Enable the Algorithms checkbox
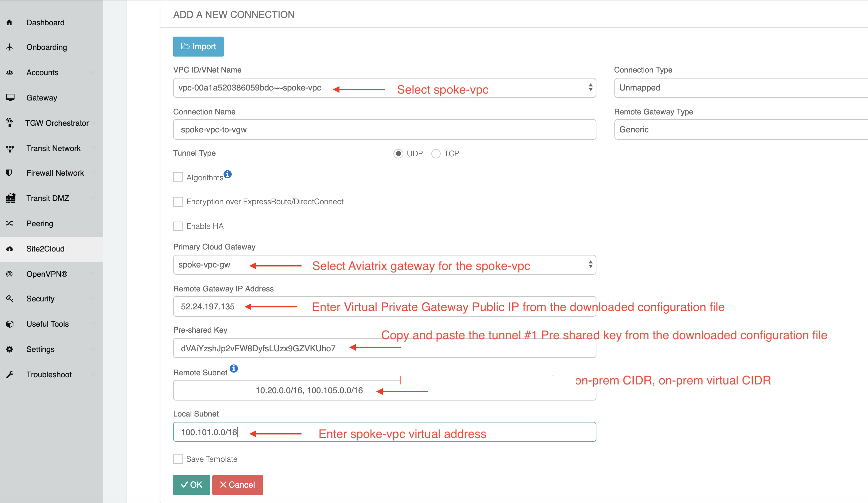Screen dimensions: 868x503 click(178, 176)
